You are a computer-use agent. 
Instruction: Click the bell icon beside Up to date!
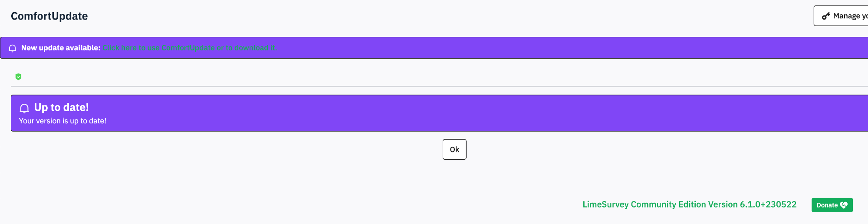click(24, 108)
